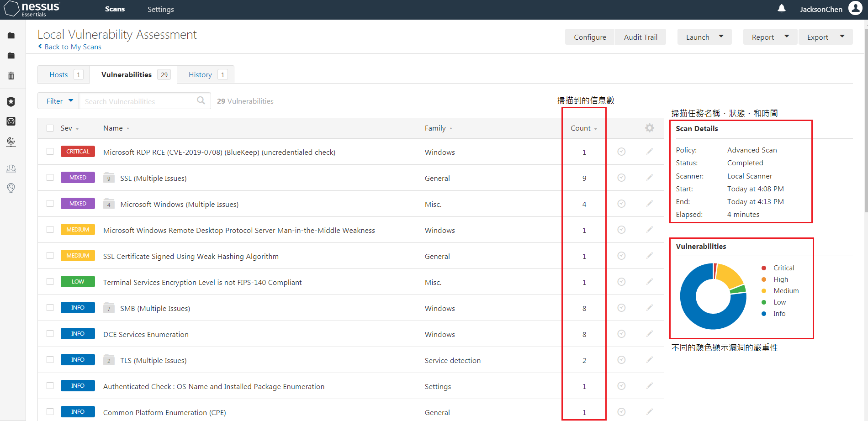Open the All Scans folder icon in sidebar
Screen dimensions: 868x421
tap(11, 56)
